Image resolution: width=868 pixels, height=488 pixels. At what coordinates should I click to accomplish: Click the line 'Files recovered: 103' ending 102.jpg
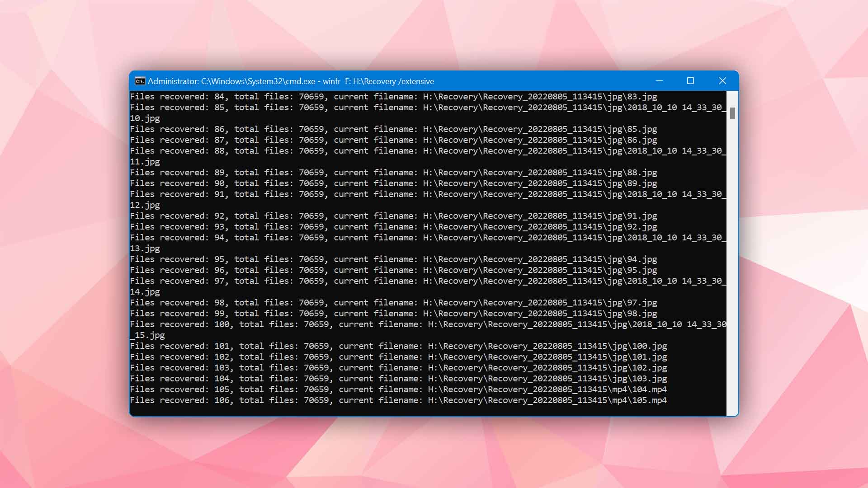[x=398, y=368]
